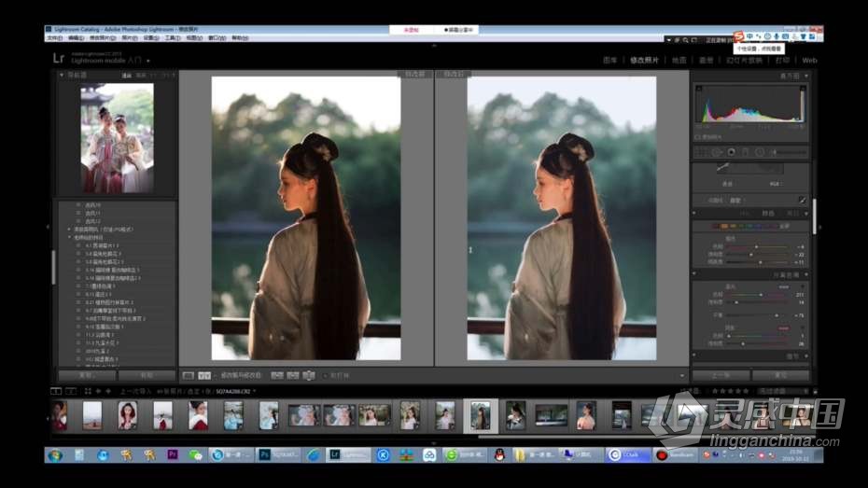Viewport: 868px width, 488px height.
Task: Set rating using filmstrip stars
Action: [x=730, y=391]
